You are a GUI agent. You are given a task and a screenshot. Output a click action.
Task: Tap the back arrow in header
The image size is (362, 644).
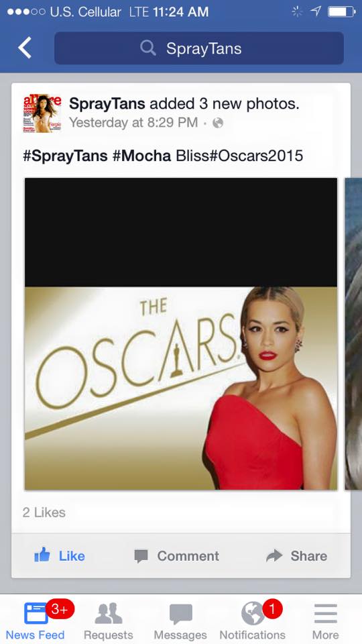coord(25,48)
